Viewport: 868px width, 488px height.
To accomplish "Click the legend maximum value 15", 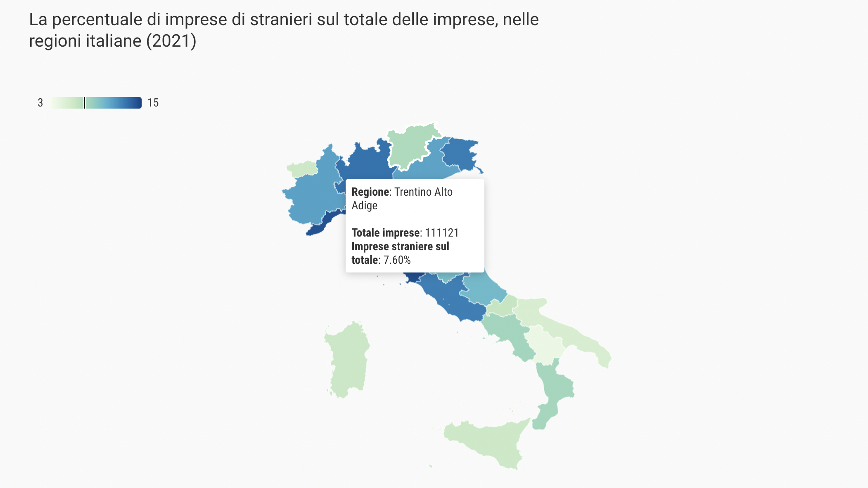I will 153,103.
